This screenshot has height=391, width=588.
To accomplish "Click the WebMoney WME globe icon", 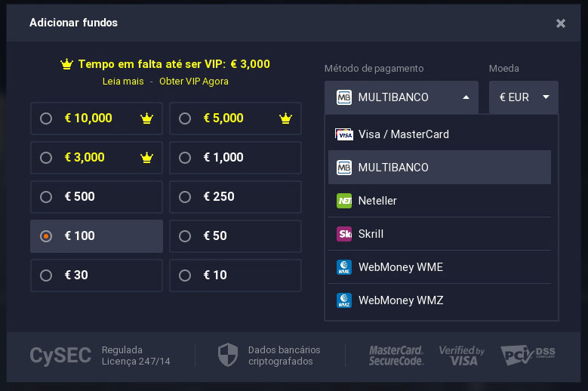I will pos(344,267).
